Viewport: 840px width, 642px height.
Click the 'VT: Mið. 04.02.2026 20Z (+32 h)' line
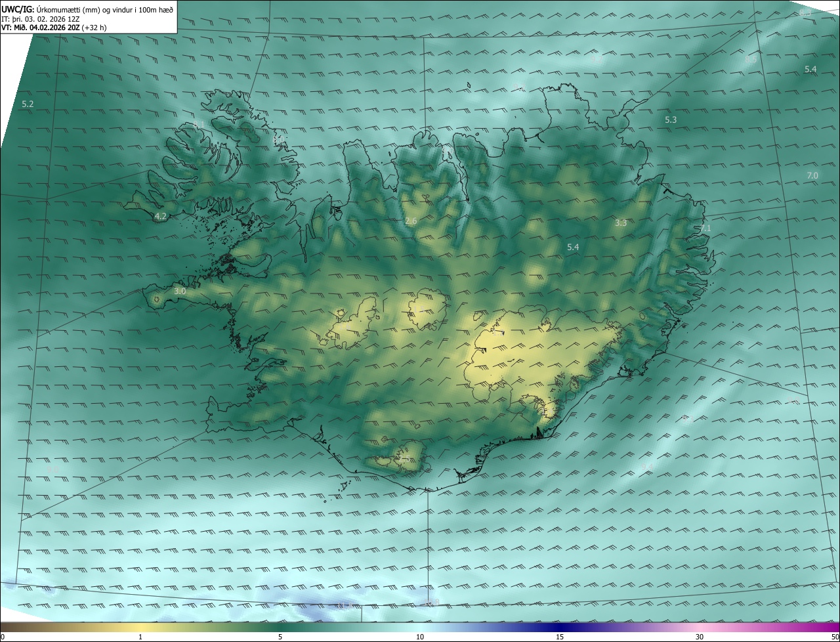click(x=54, y=28)
